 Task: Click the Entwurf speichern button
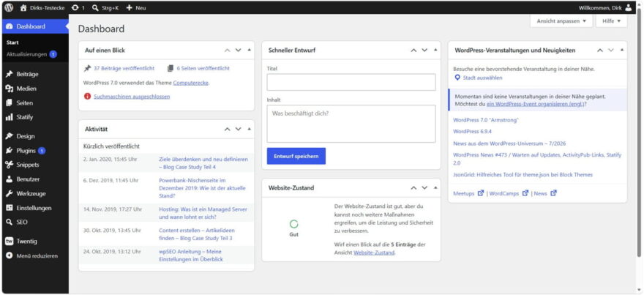point(296,156)
